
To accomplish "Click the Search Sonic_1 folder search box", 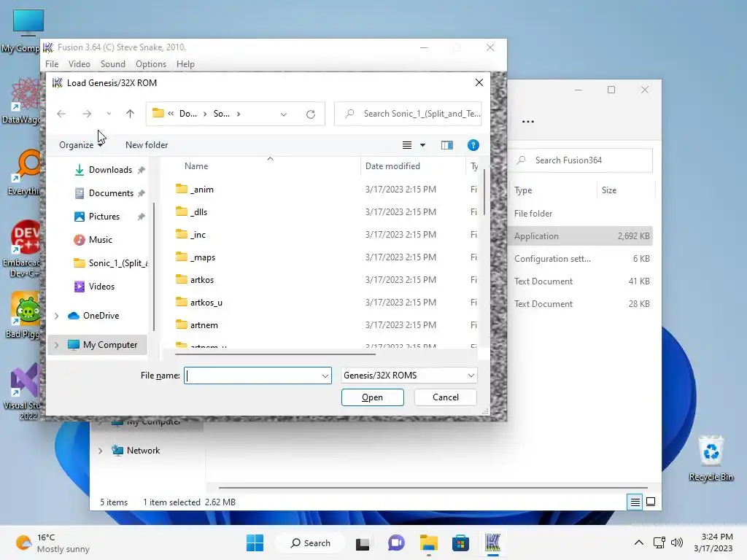I will pos(408,114).
